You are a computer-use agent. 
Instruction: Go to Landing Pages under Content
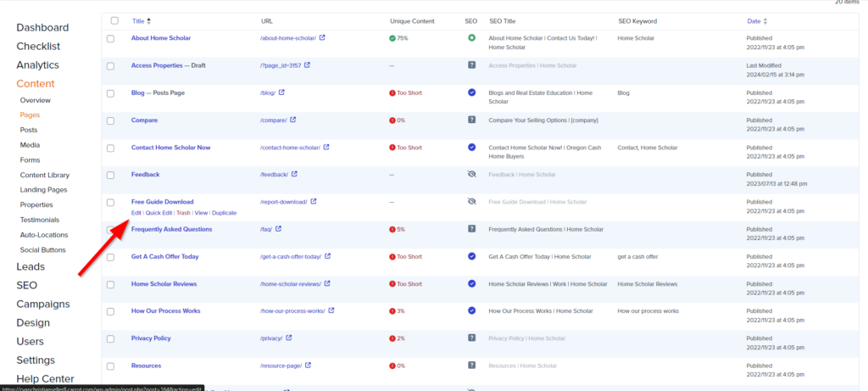coord(44,190)
